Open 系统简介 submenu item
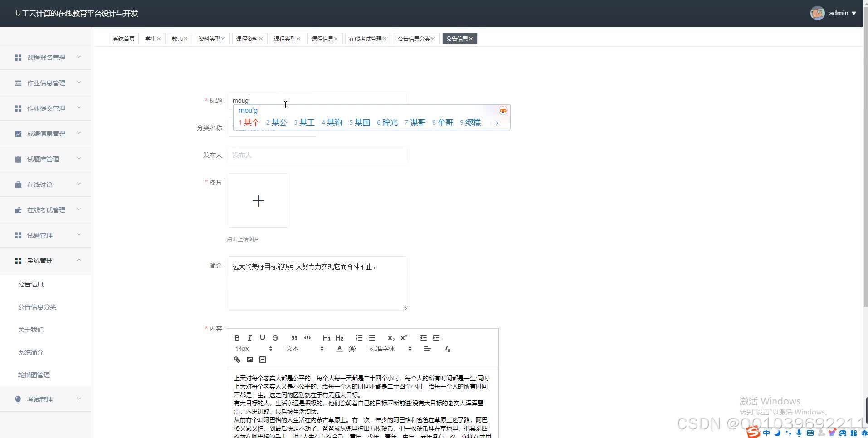868x438 pixels. click(x=45, y=352)
